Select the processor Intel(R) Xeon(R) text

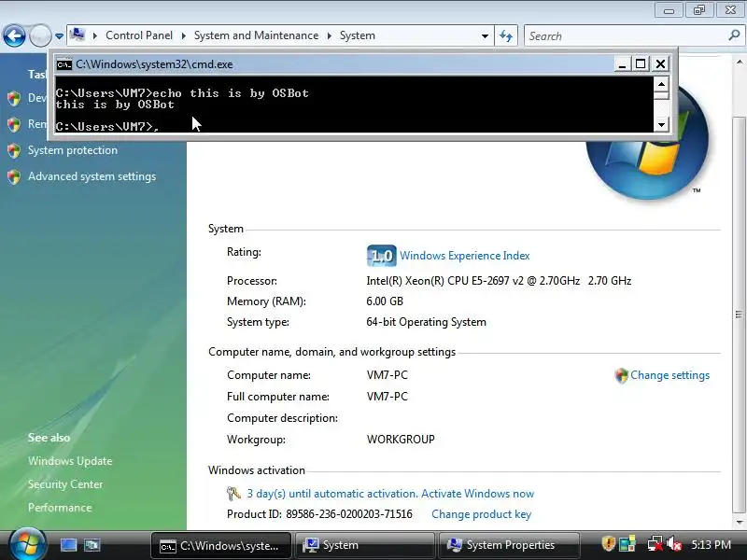499,281
